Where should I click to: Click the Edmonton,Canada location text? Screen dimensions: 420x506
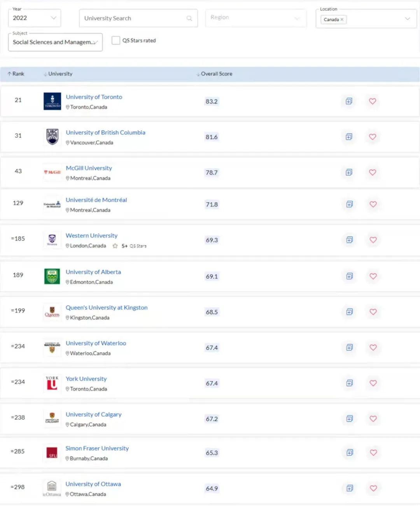(x=91, y=282)
